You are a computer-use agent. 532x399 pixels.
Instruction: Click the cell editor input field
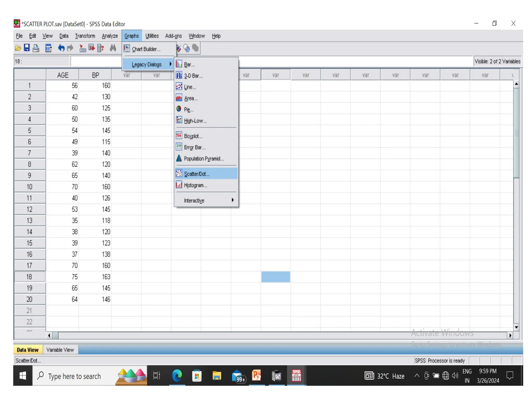click(x=96, y=62)
